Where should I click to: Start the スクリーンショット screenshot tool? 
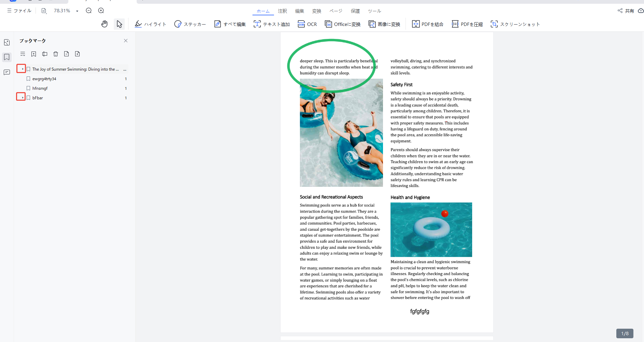[515, 24]
